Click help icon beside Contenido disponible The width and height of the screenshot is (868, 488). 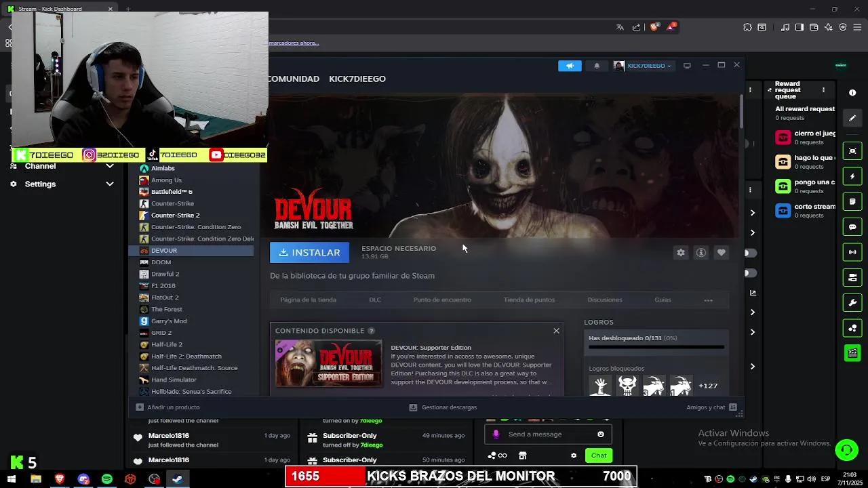(371, 331)
